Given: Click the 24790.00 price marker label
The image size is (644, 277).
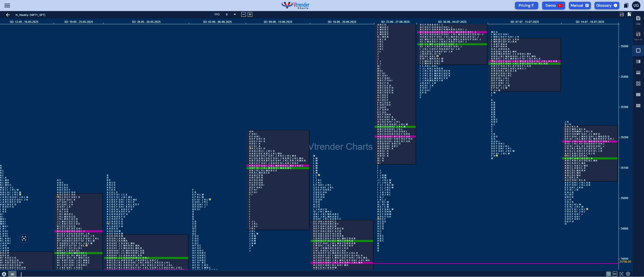Looking at the screenshot, I should pos(625,262).
